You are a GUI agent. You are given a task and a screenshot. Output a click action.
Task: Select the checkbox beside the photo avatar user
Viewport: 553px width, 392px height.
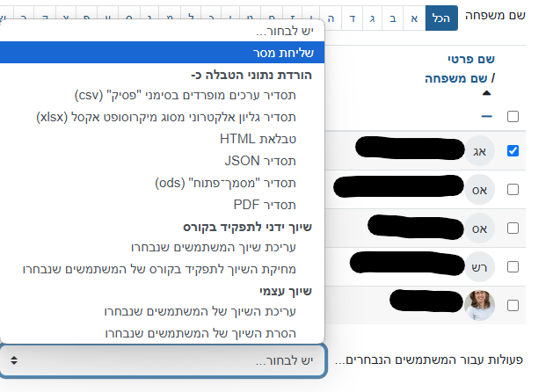[513, 305]
